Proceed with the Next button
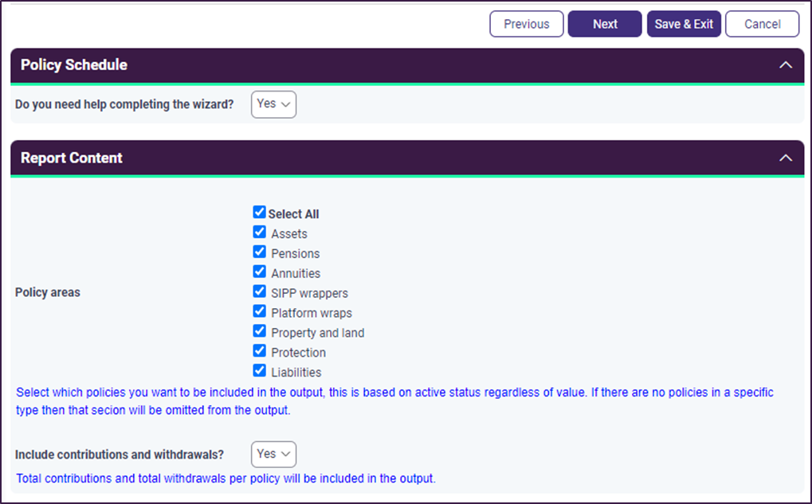812x504 pixels. (x=605, y=24)
